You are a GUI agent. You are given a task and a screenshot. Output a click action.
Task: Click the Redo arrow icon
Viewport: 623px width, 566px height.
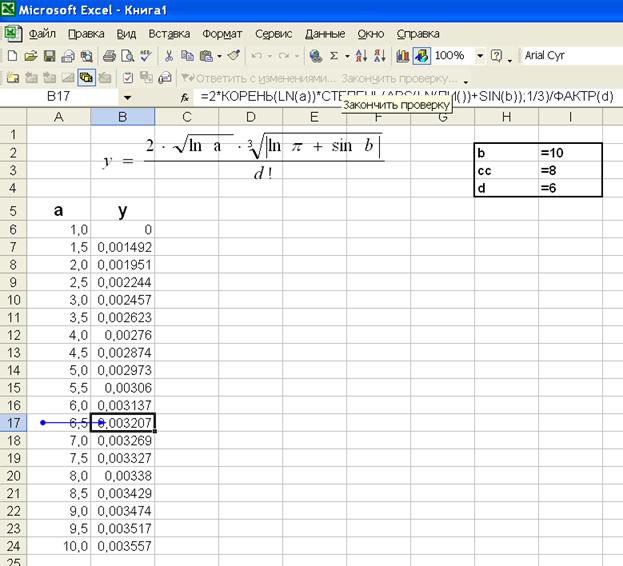click(284, 56)
